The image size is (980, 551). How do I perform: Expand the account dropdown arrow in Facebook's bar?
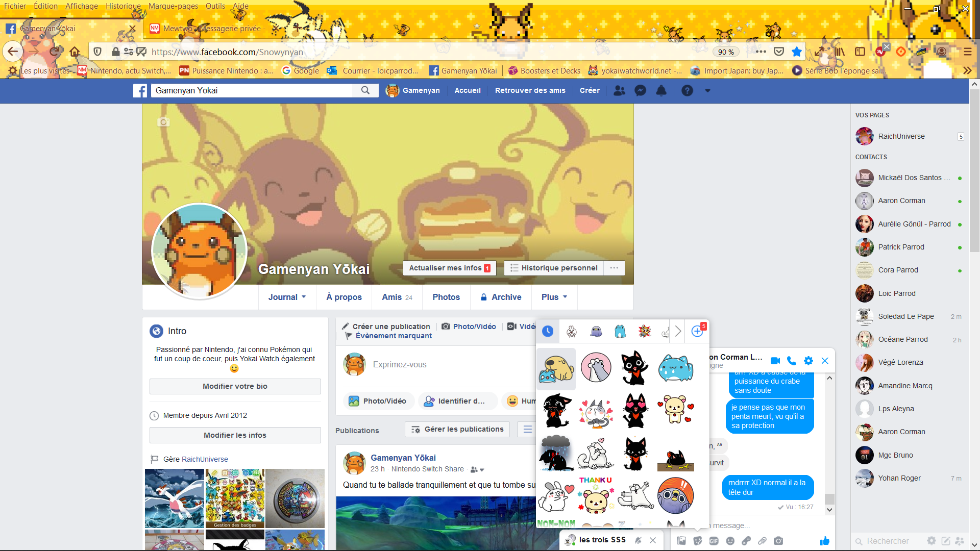coord(707,91)
